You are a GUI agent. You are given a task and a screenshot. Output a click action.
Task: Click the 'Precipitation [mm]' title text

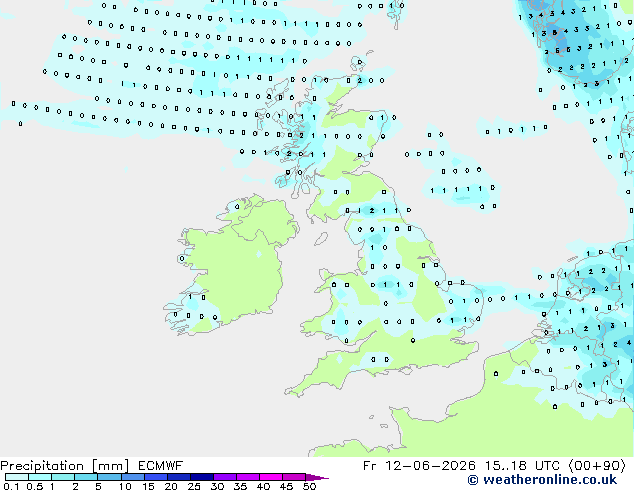65,466
